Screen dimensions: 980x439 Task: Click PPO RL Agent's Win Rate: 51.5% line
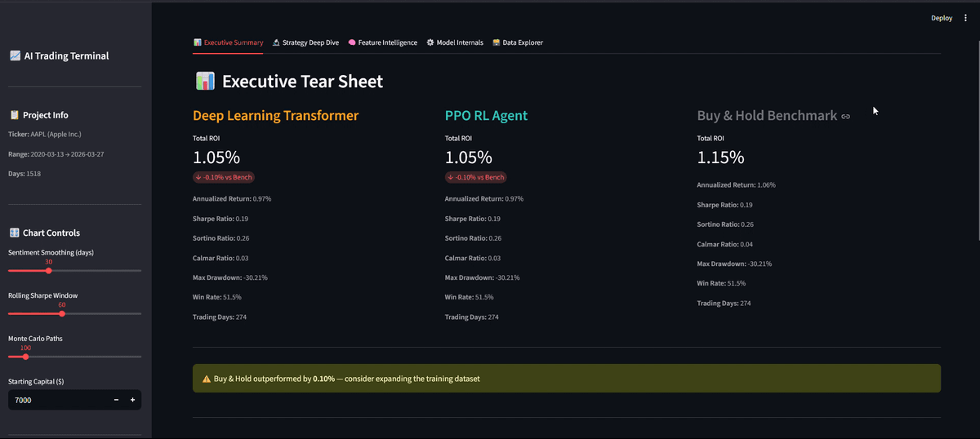point(470,297)
